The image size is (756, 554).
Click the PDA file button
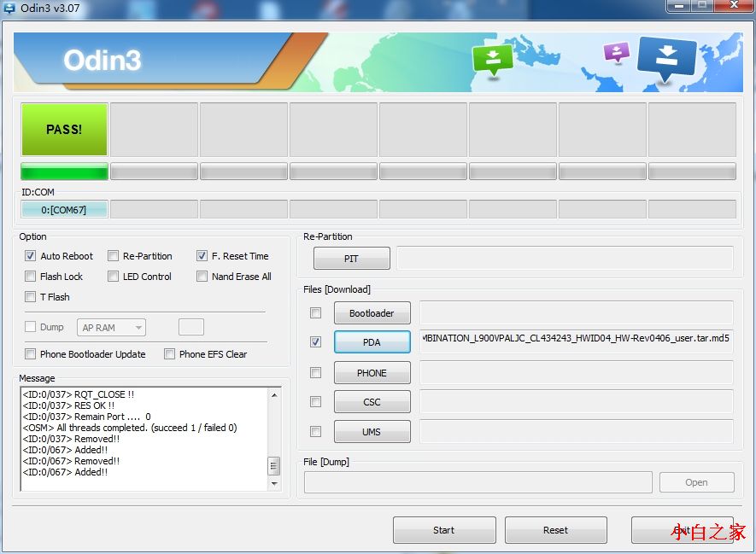(x=372, y=342)
